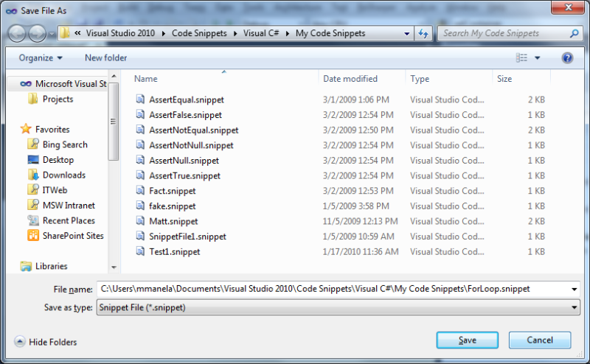Select AssertFalse.snippet file

click(x=185, y=115)
